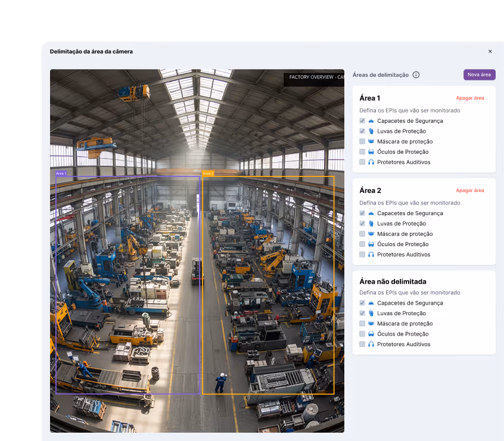Click the goggles icon in Área 1
This screenshot has width=504, height=441.
coord(371,152)
